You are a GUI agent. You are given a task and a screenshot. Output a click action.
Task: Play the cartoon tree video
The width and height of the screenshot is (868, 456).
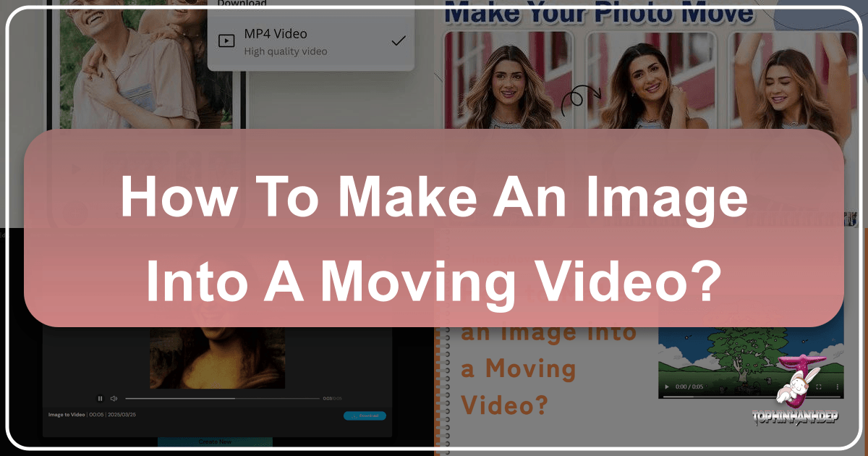(667, 387)
